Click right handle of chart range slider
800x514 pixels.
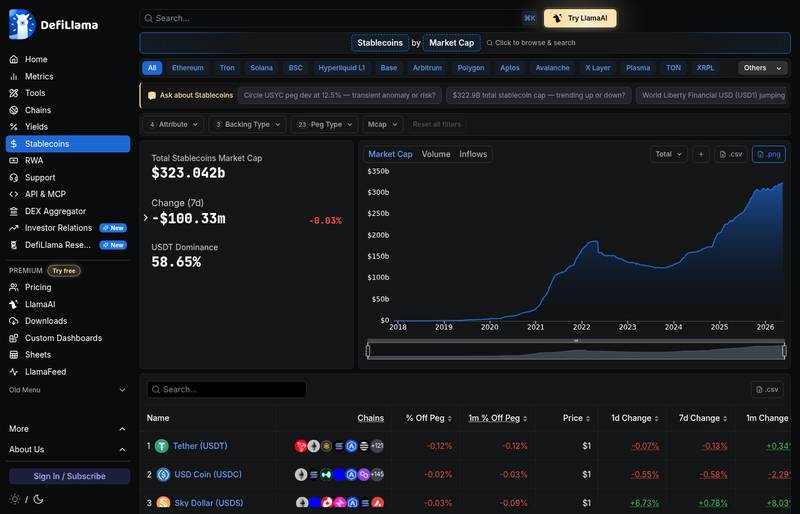[785, 351]
